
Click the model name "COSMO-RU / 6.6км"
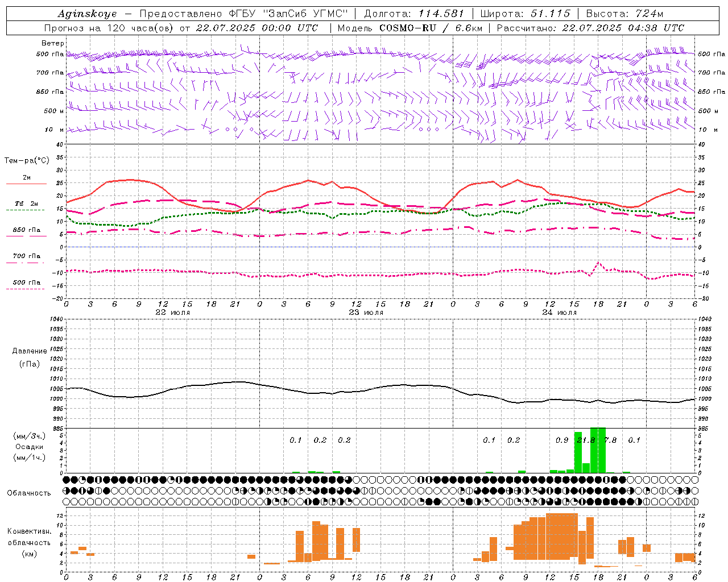point(431,28)
